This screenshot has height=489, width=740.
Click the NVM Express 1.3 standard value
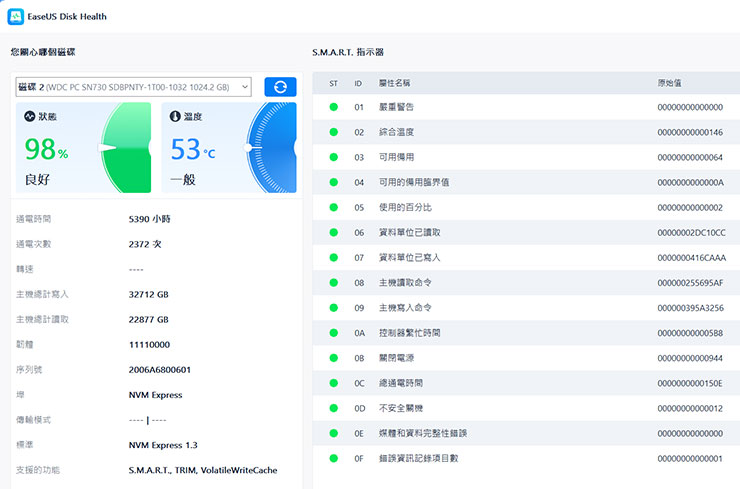pyautogui.click(x=163, y=445)
